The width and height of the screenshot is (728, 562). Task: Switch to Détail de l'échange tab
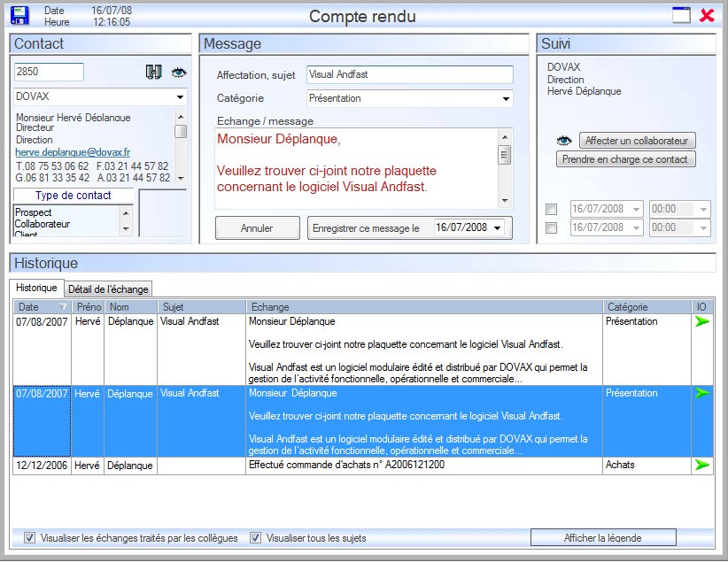[x=108, y=289]
